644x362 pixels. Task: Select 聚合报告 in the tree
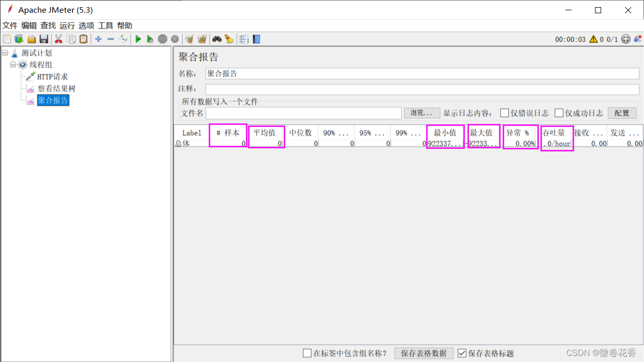53,100
